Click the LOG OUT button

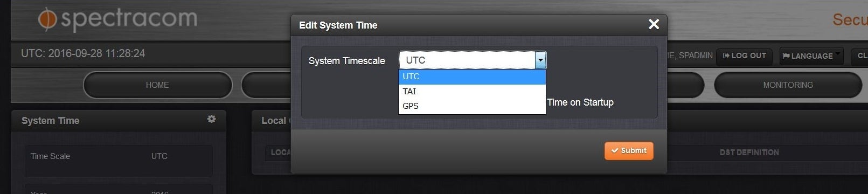tap(744, 56)
